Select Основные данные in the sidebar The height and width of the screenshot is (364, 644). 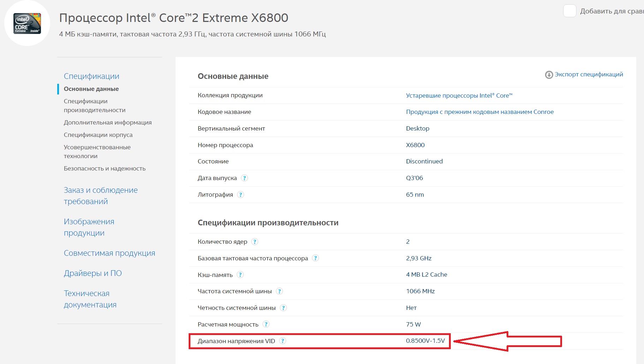pos(91,89)
